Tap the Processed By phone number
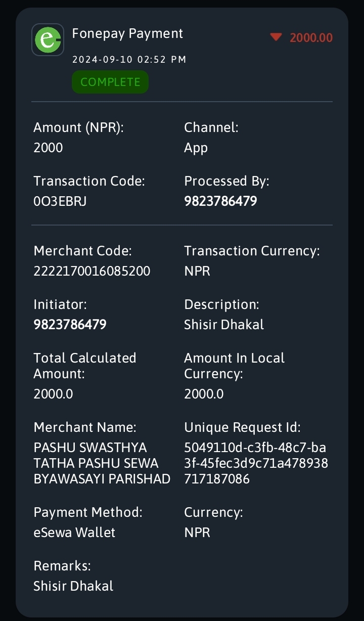The width and height of the screenshot is (364, 621). coord(220,201)
